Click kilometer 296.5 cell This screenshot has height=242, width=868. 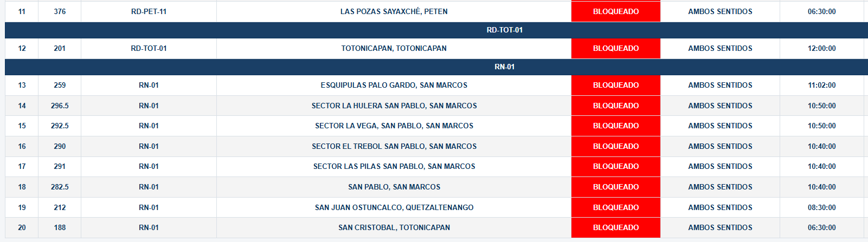tap(60, 106)
